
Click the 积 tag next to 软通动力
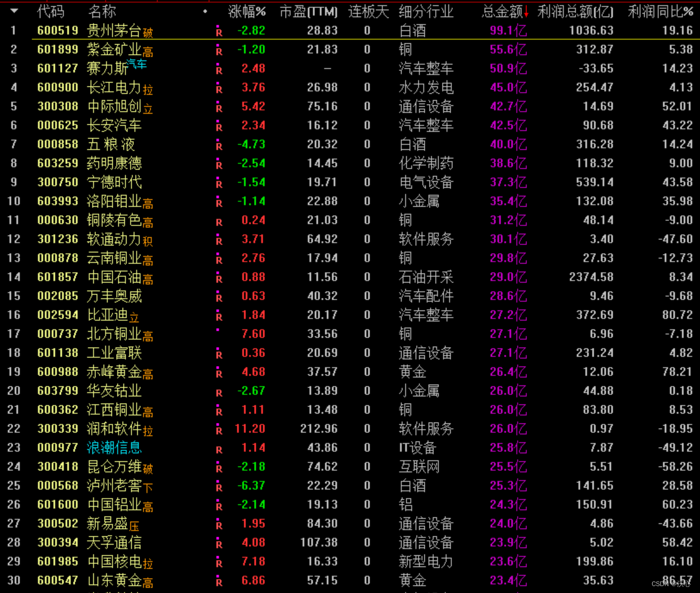[x=148, y=242]
